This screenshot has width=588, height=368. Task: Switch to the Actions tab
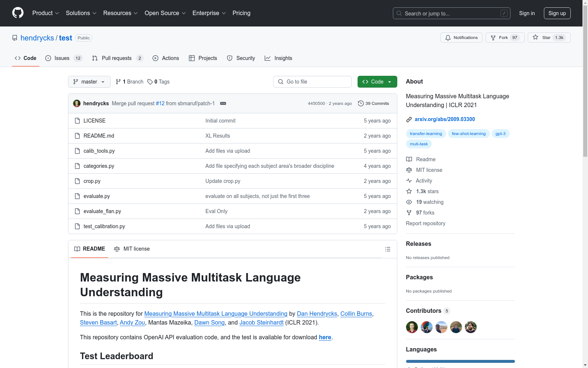click(166, 58)
